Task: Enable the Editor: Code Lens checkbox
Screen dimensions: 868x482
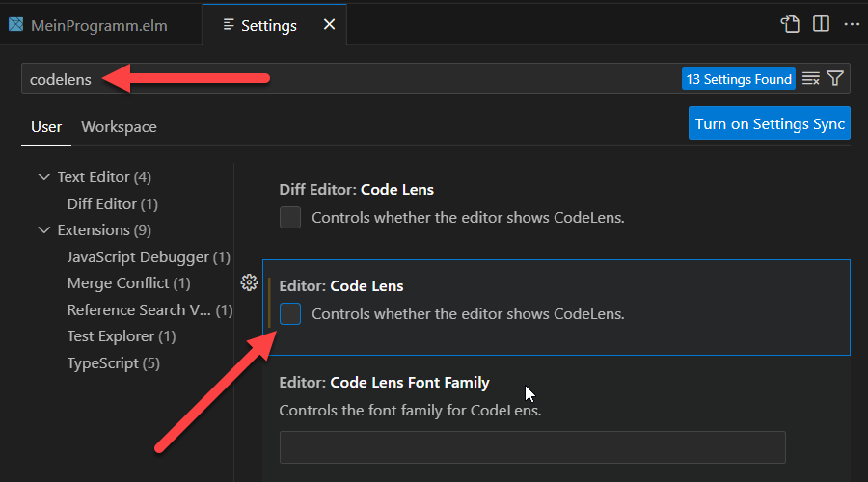Action: [x=290, y=313]
